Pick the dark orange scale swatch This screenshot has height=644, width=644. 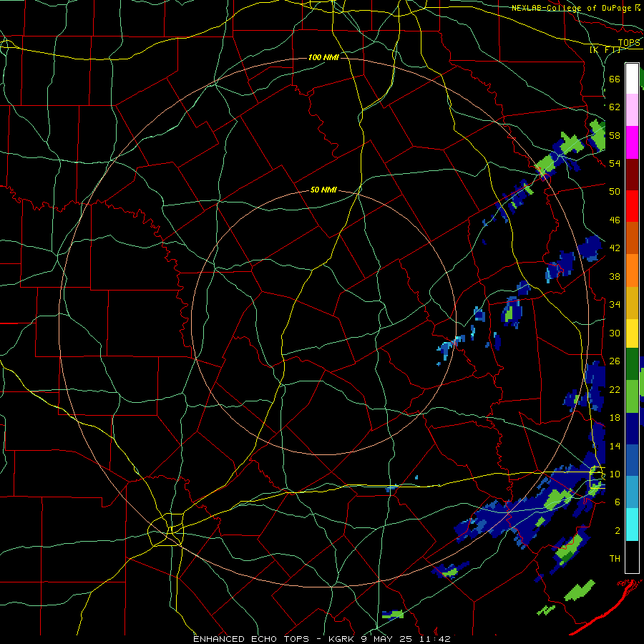(x=632, y=238)
